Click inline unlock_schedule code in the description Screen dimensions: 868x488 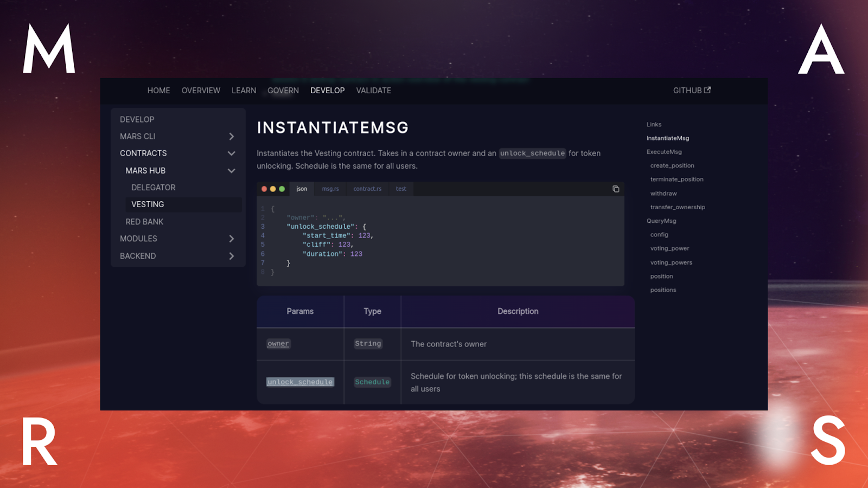click(x=532, y=153)
